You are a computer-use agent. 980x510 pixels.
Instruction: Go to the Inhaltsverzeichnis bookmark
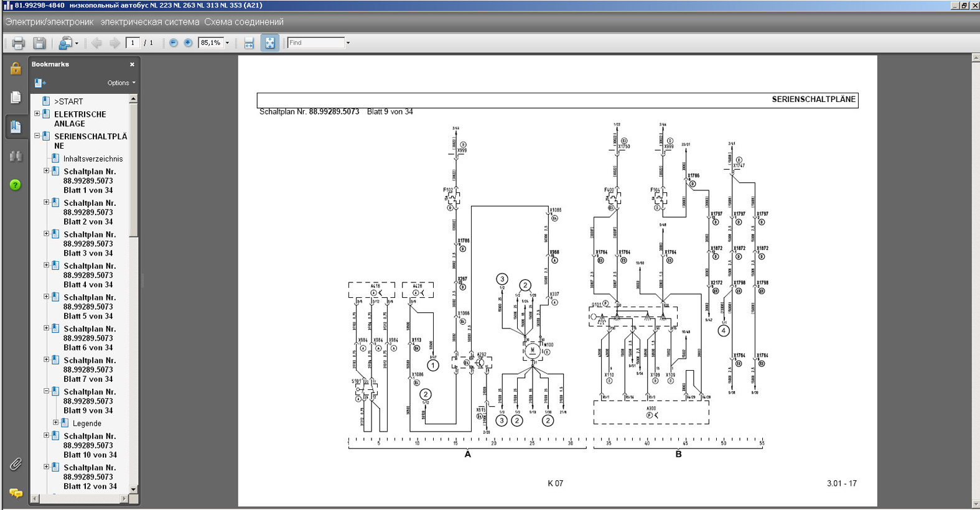pyautogui.click(x=93, y=159)
